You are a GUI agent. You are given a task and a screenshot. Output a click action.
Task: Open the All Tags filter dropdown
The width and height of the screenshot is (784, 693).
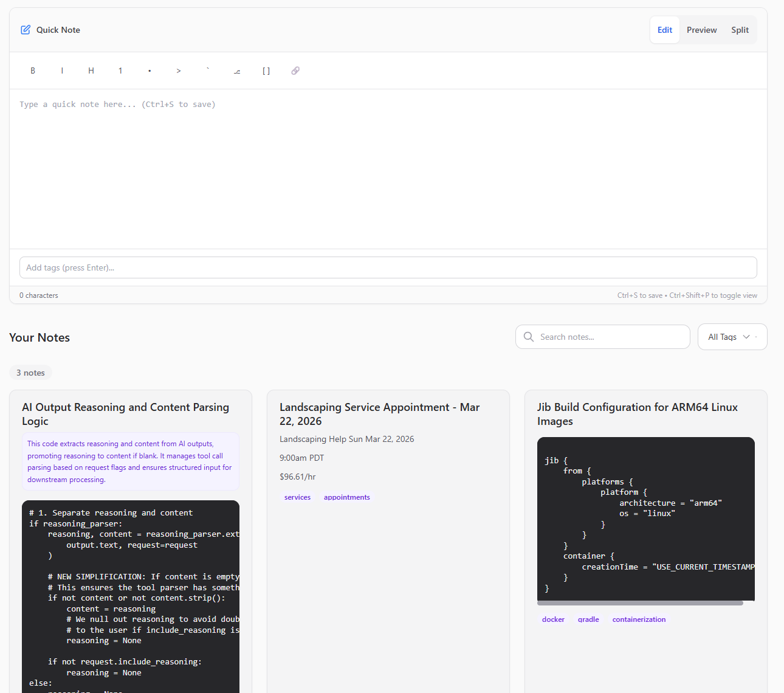(732, 337)
